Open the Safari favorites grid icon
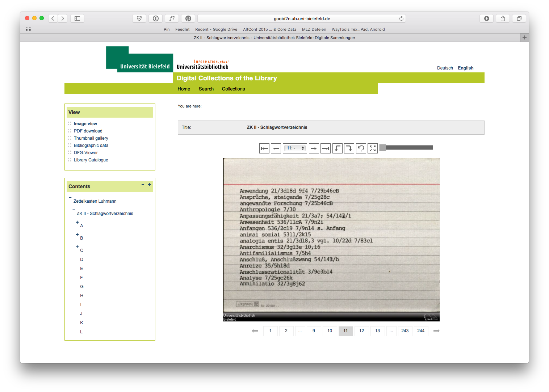 29,29
